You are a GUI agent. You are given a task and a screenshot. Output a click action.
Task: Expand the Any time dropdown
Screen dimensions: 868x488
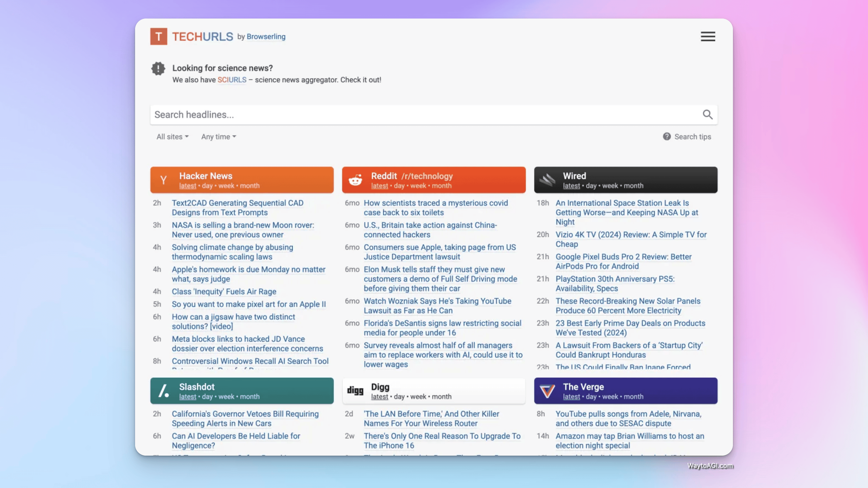click(219, 137)
